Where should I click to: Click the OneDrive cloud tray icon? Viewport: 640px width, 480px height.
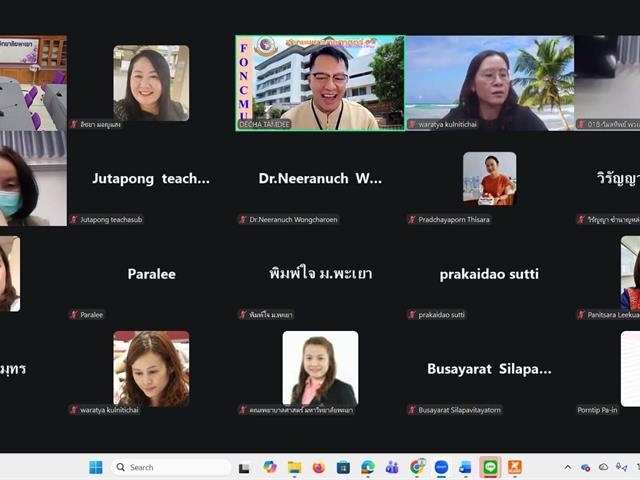(603, 467)
